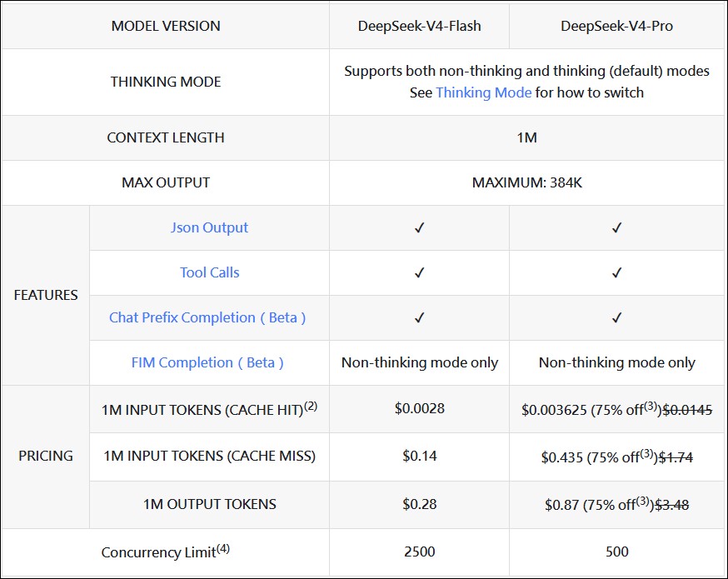Select the FEATURES group label
The width and height of the screenshot is (728, 579).
pyautogui.click(x=46, y=295)
